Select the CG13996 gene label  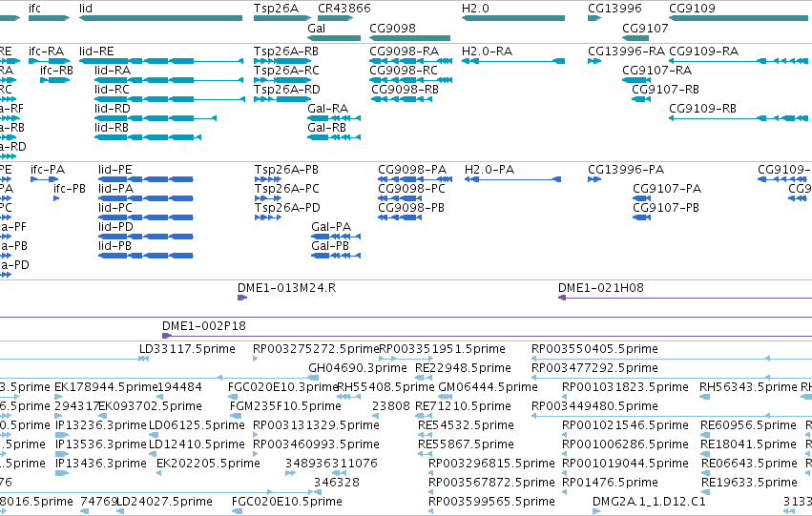coord(614,9)
